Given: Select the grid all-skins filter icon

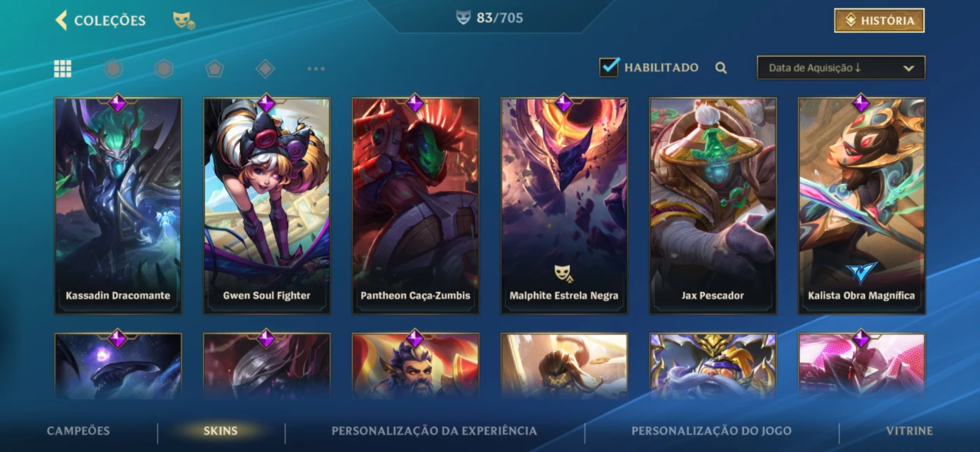Looking at the screenshot, I should coord(63,69).
